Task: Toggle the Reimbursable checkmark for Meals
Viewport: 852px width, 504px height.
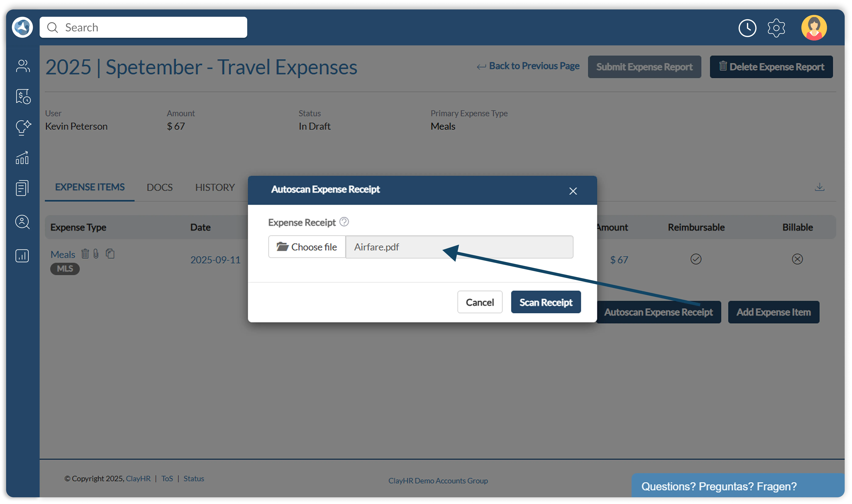Action: 696,259
